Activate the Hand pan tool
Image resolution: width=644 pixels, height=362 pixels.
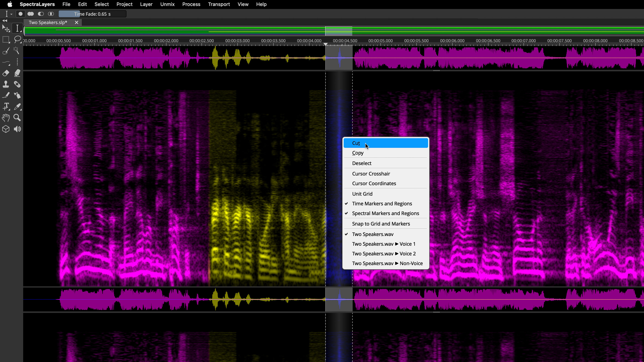[6, 118]
